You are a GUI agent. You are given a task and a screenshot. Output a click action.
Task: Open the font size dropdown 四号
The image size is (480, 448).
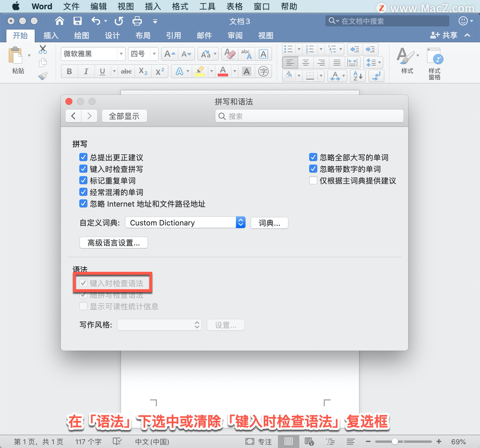coord(154,54)
